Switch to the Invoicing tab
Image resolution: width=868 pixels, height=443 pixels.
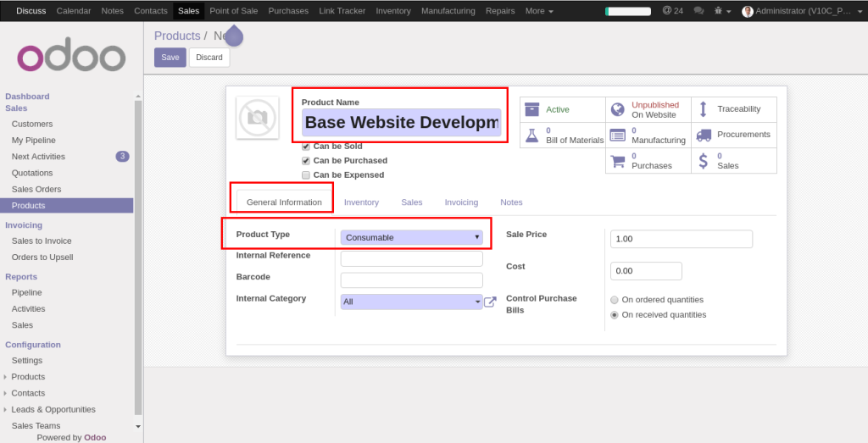pyautogui.click(x=461, y=202)
